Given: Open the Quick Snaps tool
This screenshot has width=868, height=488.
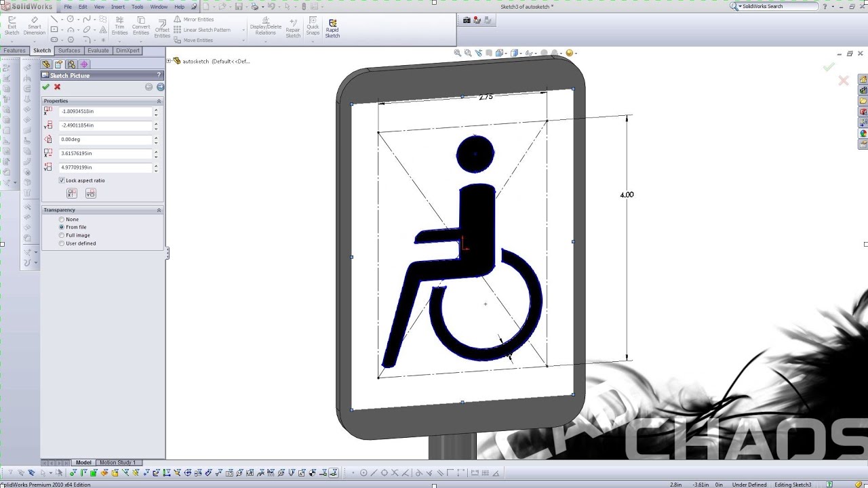Looking at the screenshot, I should 313,25.
